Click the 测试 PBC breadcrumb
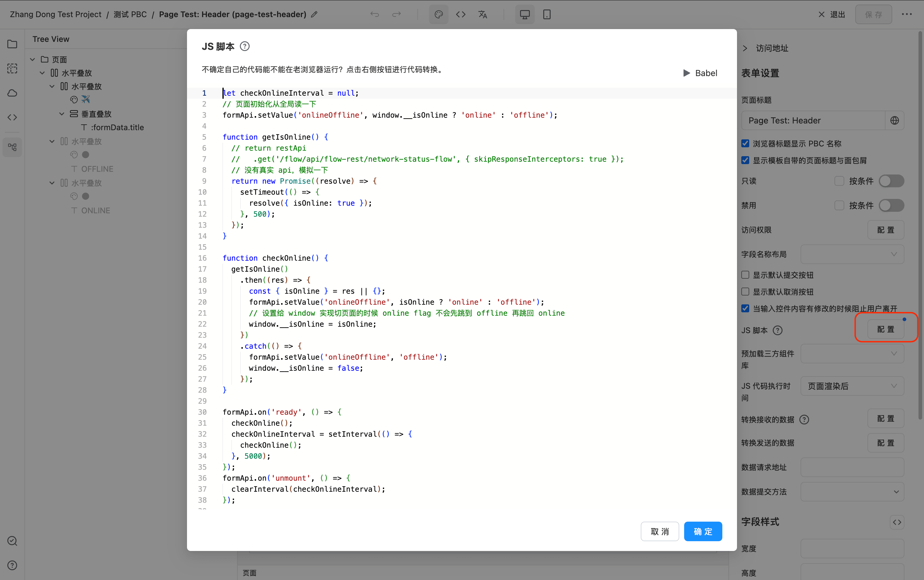Screen dimensions: 924x580 click(x=130, y=15)
